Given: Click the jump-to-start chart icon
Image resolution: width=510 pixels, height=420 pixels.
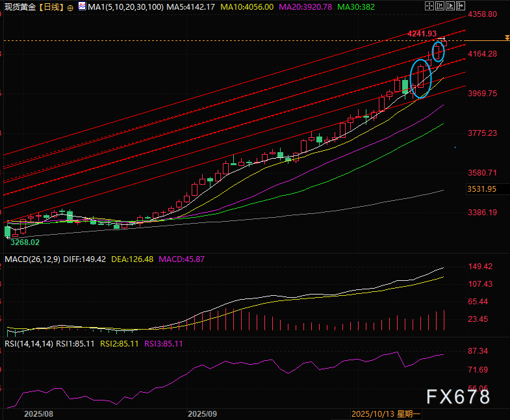Looking at the screenshot, I should coord(440,6).
